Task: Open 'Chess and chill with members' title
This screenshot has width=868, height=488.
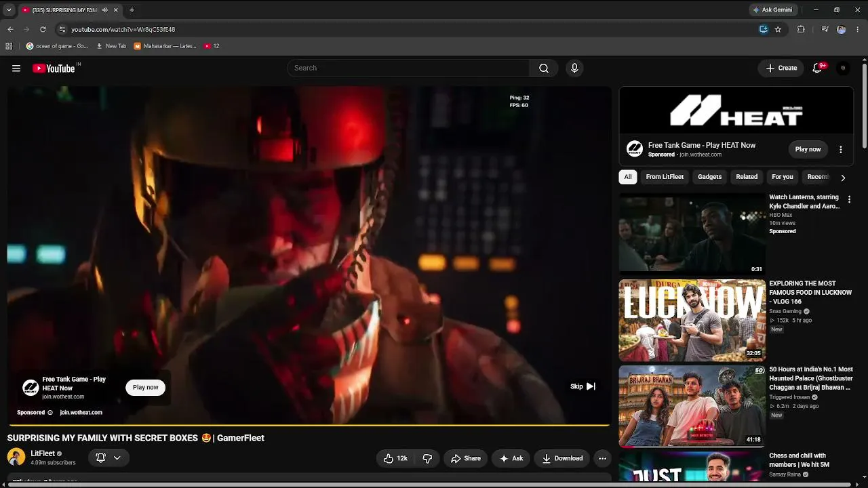Action: (x=800, y=460)
